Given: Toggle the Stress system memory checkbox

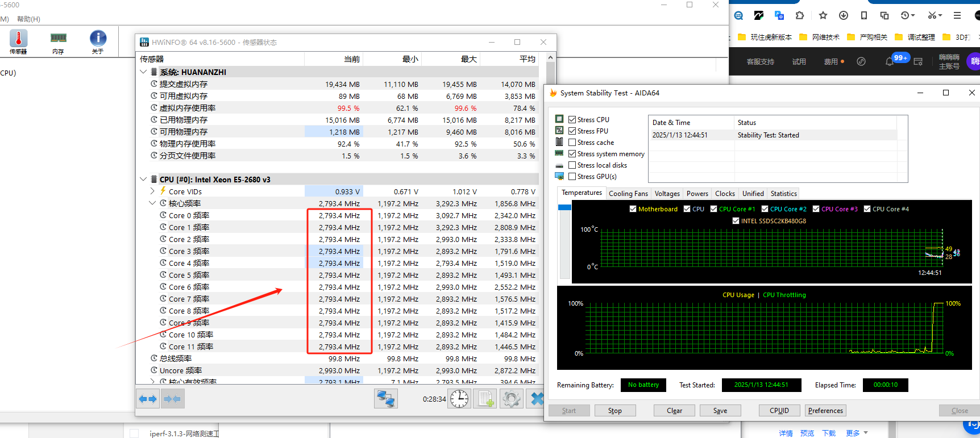Looking at the screenshot, I should pos(572,153).
